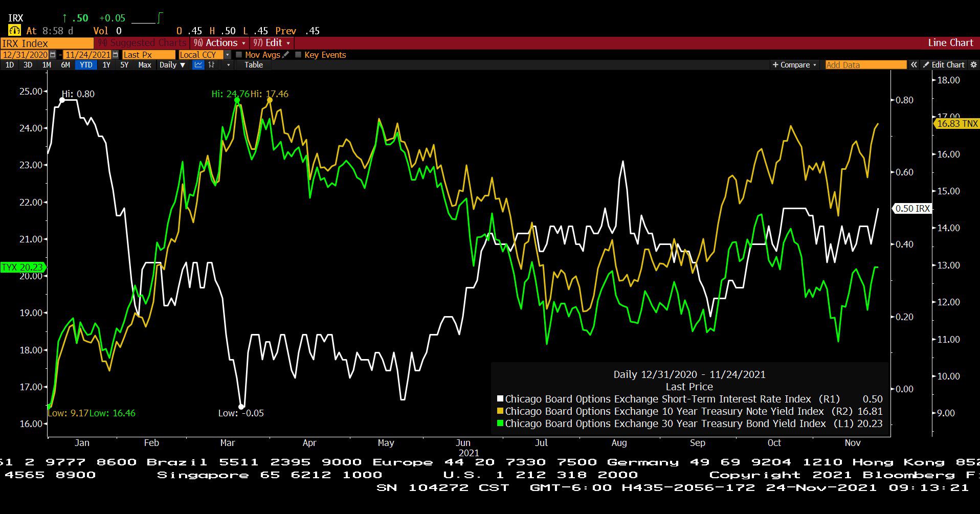
Task: Open chart settings gear icon
Action: click(973, 65)
